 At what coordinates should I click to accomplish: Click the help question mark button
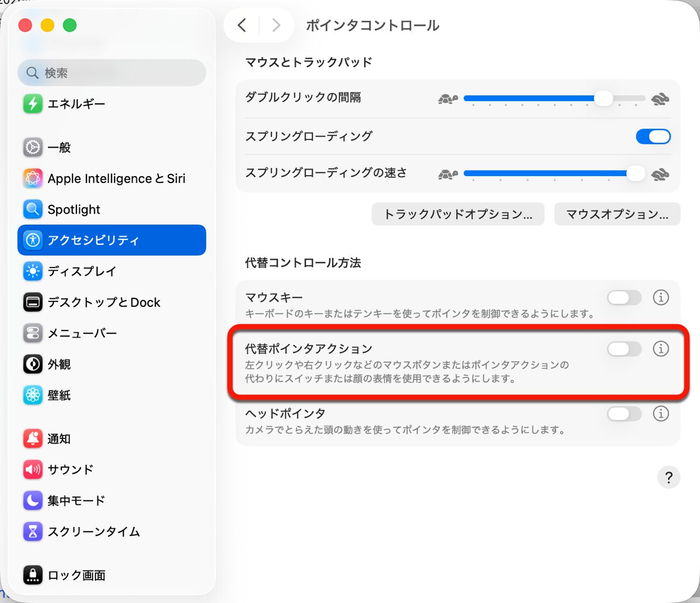click(669, 477)
